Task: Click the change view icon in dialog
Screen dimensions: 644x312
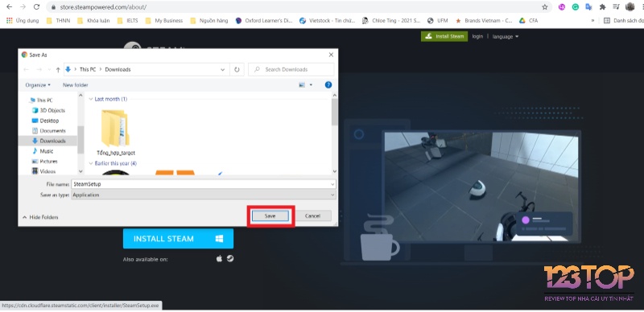Action: click(303, 85)
